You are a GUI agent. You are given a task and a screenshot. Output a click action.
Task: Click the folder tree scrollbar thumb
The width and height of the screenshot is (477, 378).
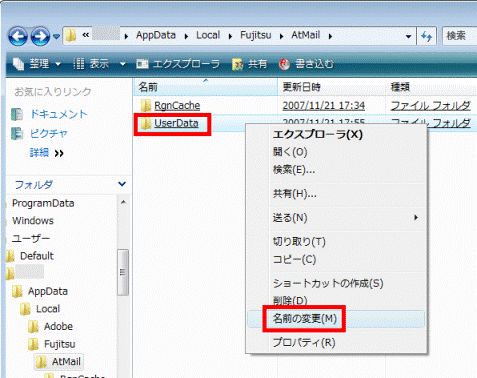coord(123,272)
